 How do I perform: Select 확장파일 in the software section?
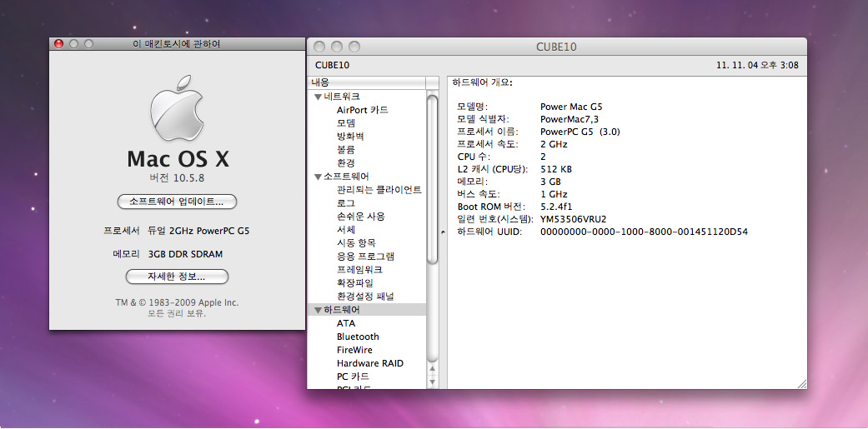point(354,283)
